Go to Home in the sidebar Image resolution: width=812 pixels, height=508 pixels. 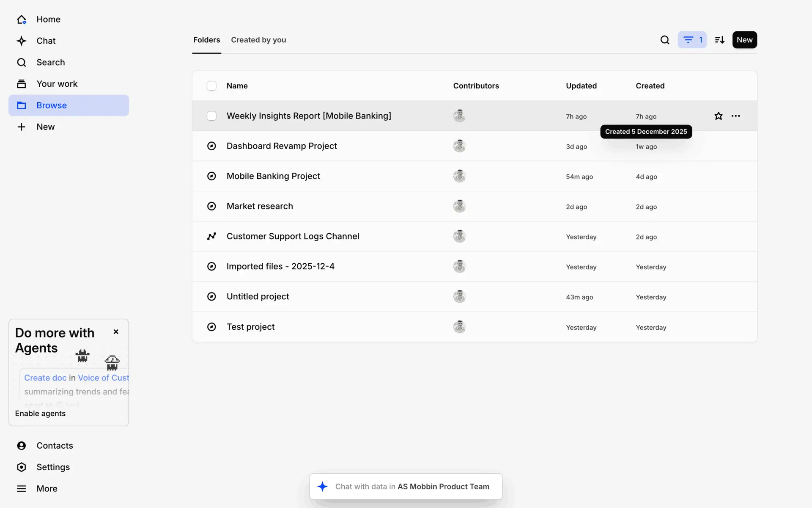point(48,19)
